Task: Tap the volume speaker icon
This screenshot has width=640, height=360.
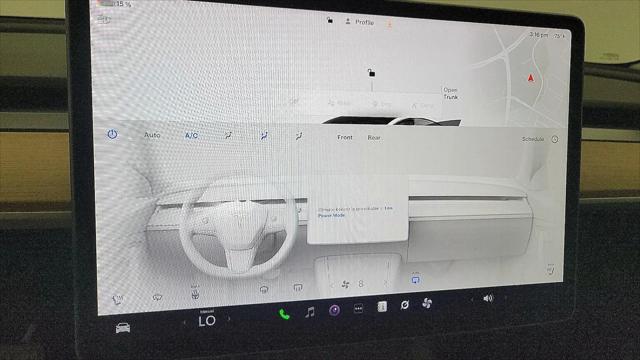Action: click(x=488, y=298)
